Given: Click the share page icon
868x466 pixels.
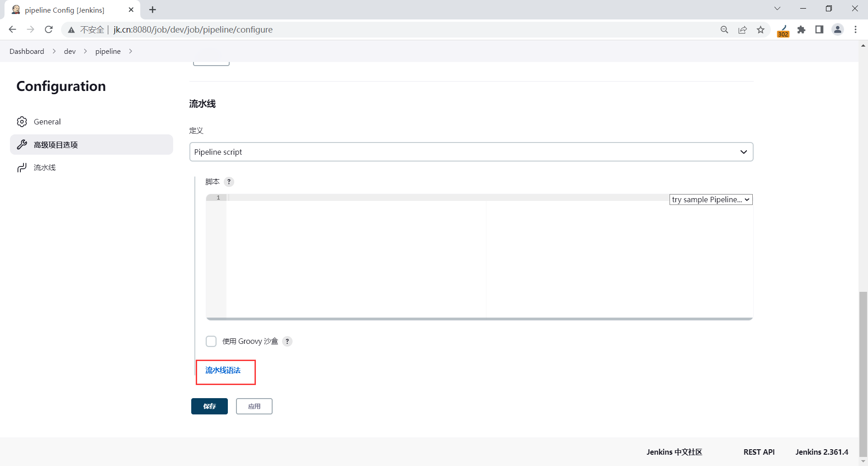Looking at the screenshot, I should pos(742,30).
